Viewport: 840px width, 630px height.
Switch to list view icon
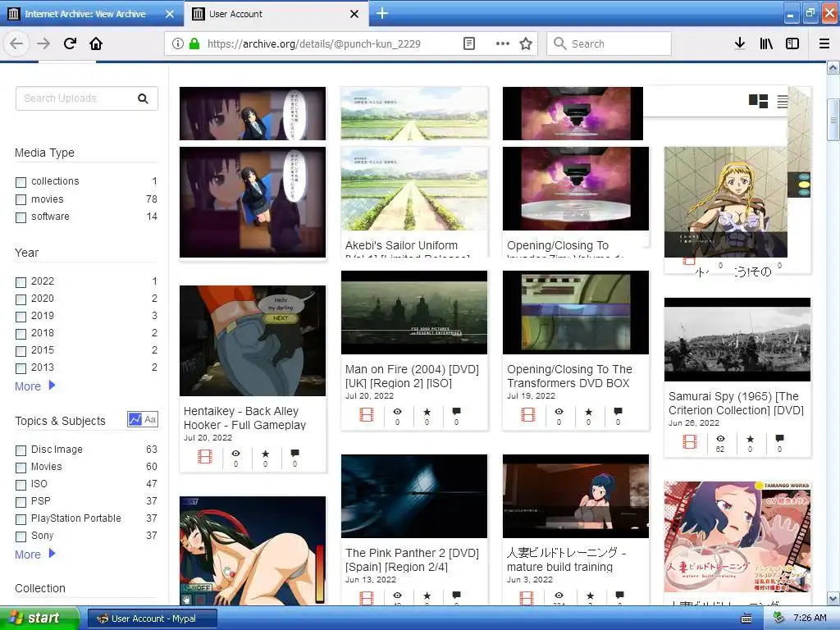pos(782,101)
